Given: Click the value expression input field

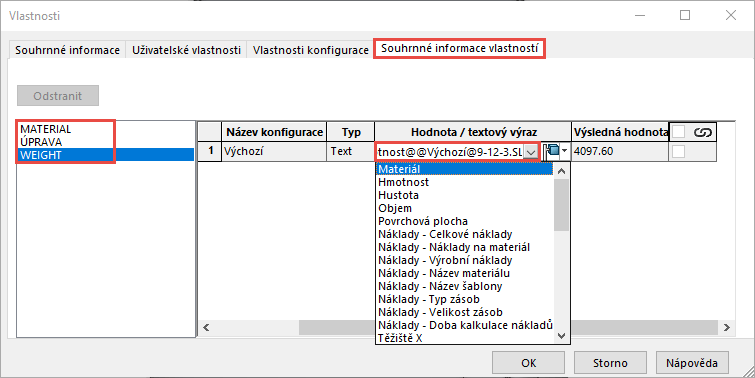Looking at the screenshot, I should pos(450,152).
